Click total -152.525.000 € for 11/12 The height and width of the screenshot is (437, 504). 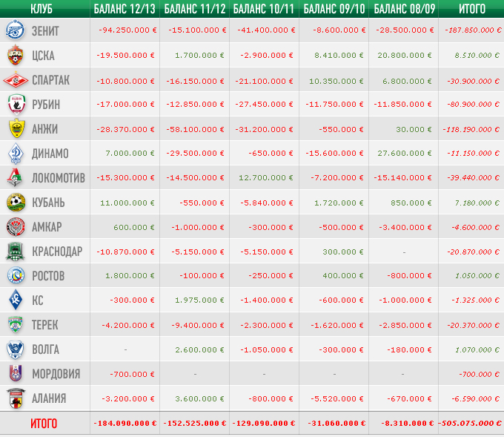tap(195, 423)
